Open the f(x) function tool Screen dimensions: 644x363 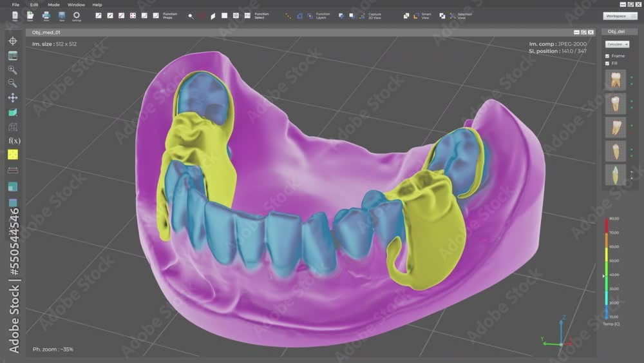point(14,141)
